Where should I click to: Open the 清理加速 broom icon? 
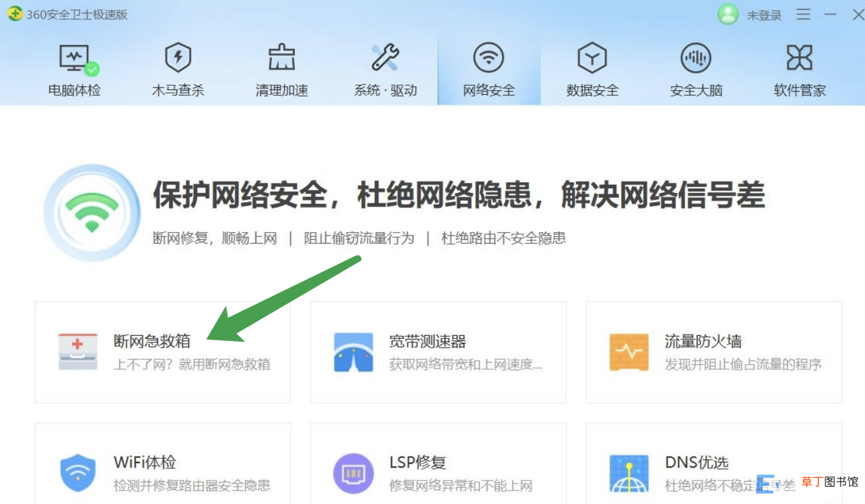tap(282, 58)
